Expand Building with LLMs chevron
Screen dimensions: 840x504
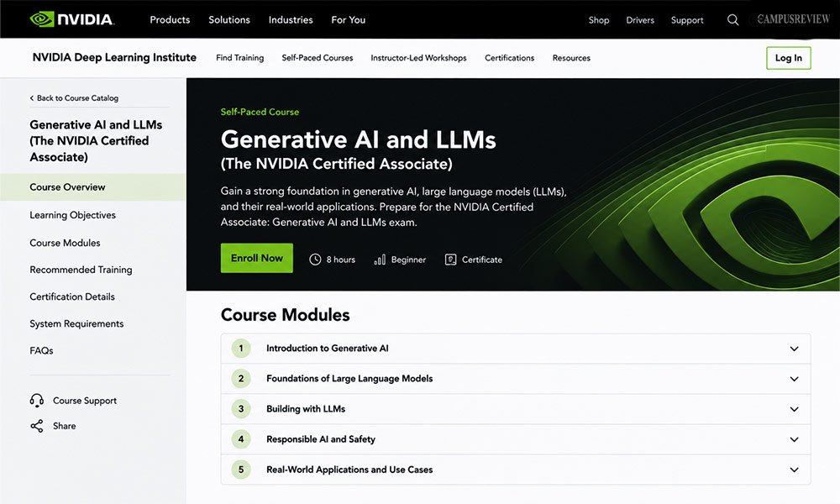tap(794, 409)
